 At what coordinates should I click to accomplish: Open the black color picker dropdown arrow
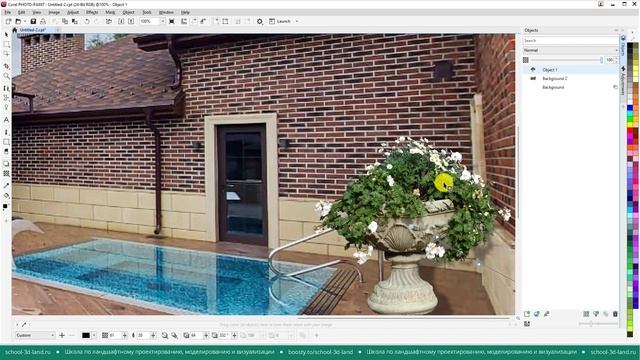click(x=94, y=336)
